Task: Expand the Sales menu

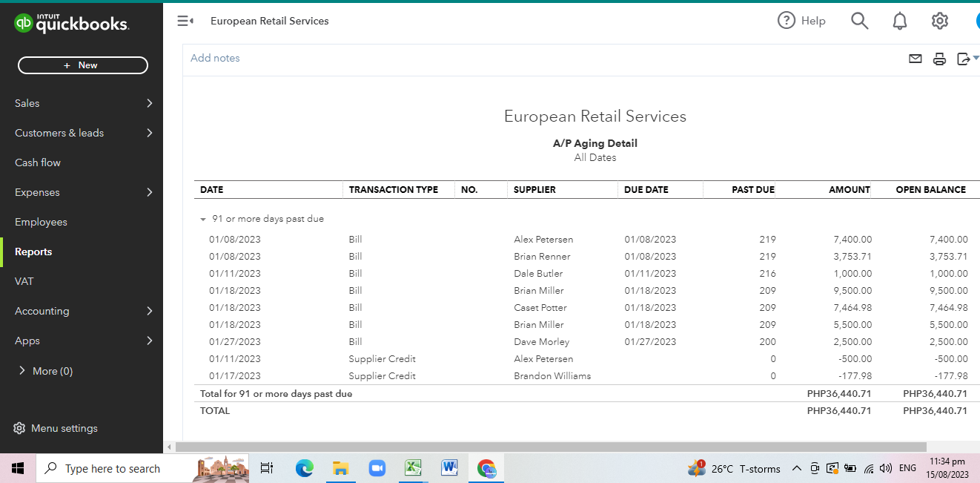Action: point(82,103)
